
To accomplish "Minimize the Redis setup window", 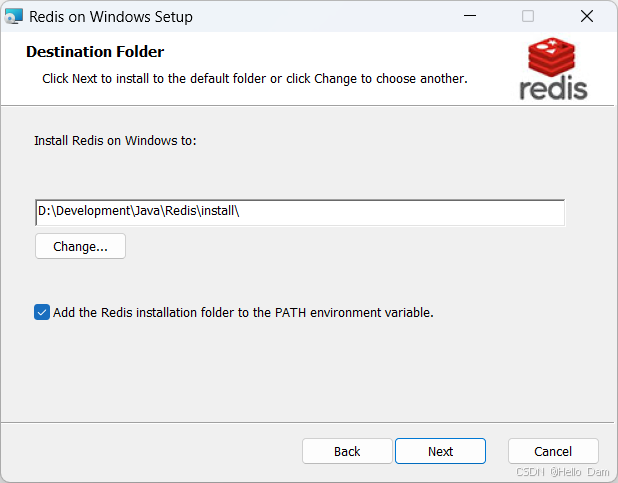I will click(x=469, y=17).
